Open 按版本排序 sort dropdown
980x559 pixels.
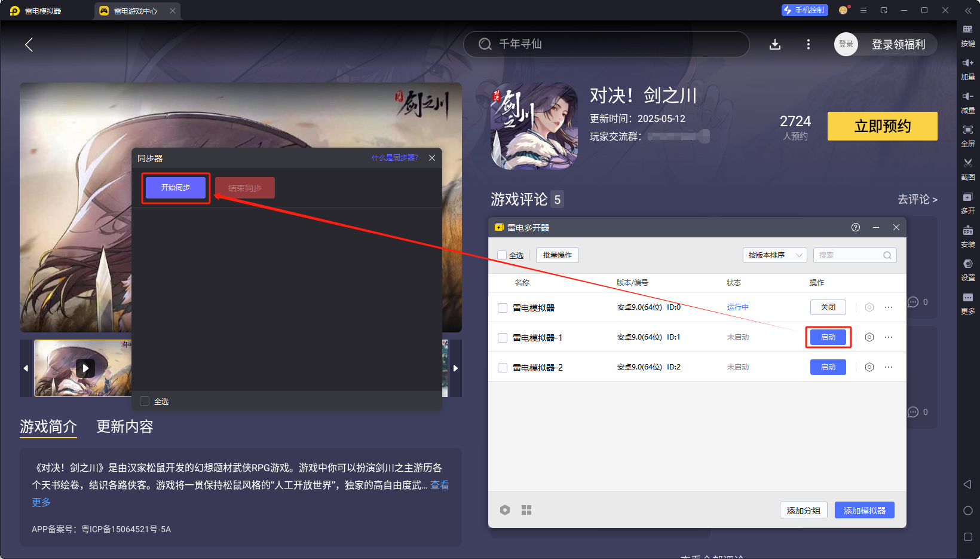click(775, 255)
